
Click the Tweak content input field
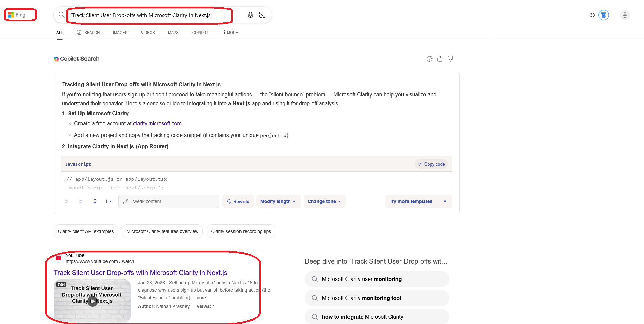coord(168,201)
